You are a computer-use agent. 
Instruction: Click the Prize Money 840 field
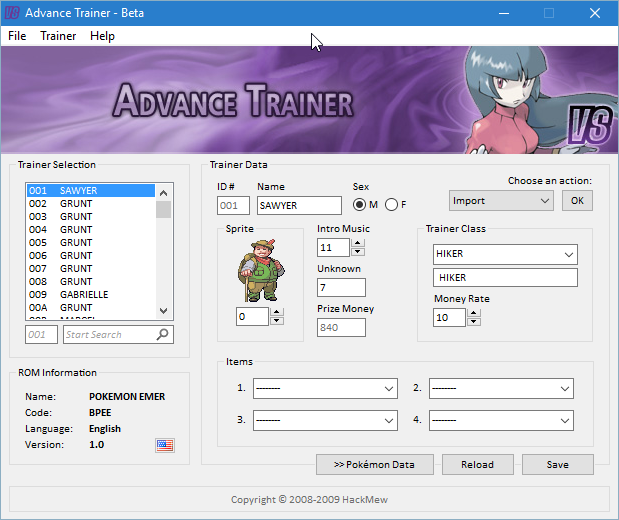(x=341, y=327)
